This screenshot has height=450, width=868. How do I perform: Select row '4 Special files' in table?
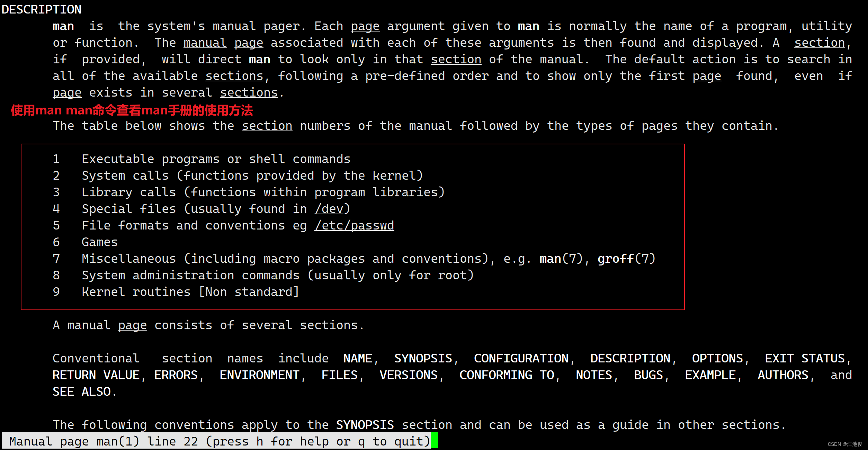(202, 209)
